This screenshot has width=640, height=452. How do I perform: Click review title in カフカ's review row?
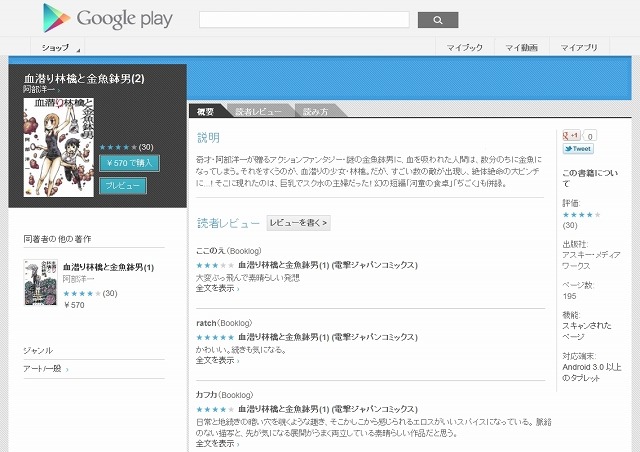click(x=328, y=409)
